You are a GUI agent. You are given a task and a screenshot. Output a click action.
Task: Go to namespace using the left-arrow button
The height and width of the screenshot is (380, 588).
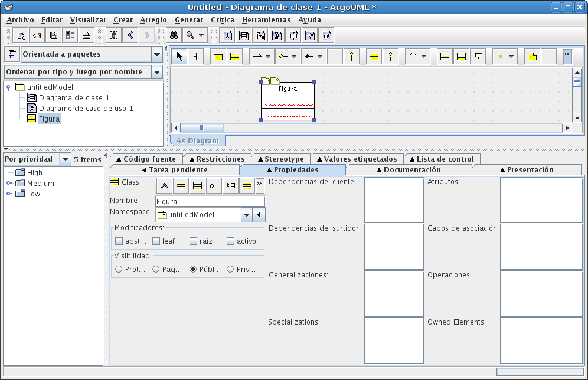click(x=259, y=215)
